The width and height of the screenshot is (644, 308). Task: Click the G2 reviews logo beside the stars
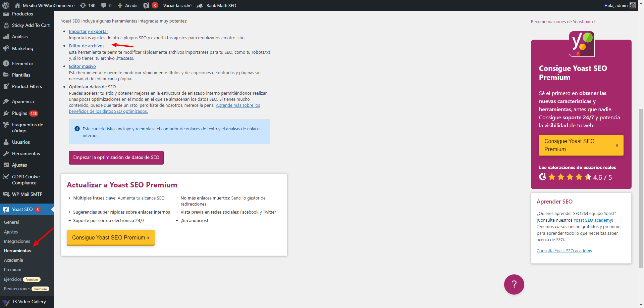(542, 177)
